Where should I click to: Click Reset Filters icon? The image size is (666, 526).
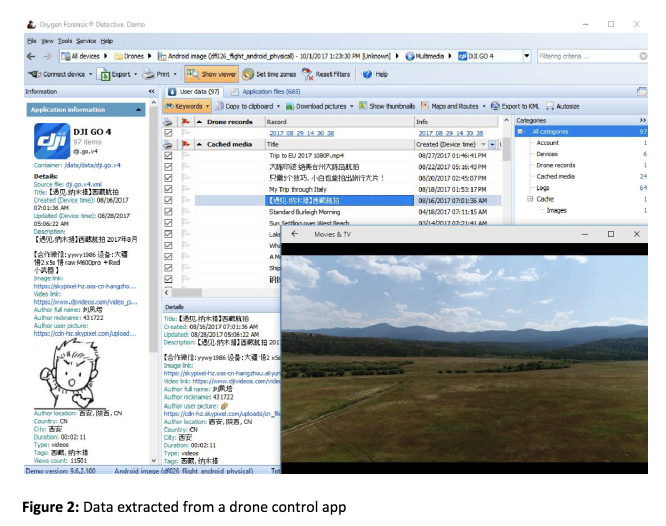point(307,74)
